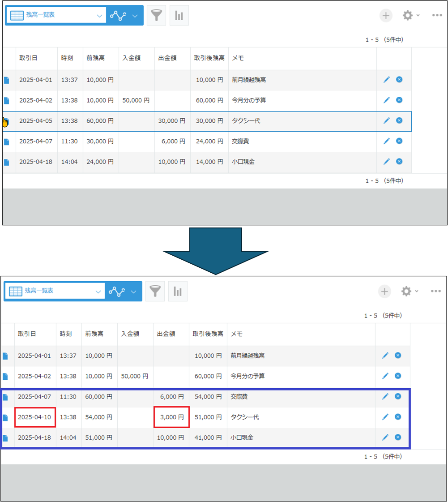Select the red-boxed 2025-04-10 date cell
The width and height of the screenshot is (448, 502).
pyautogui.click(x=35, y=417)
